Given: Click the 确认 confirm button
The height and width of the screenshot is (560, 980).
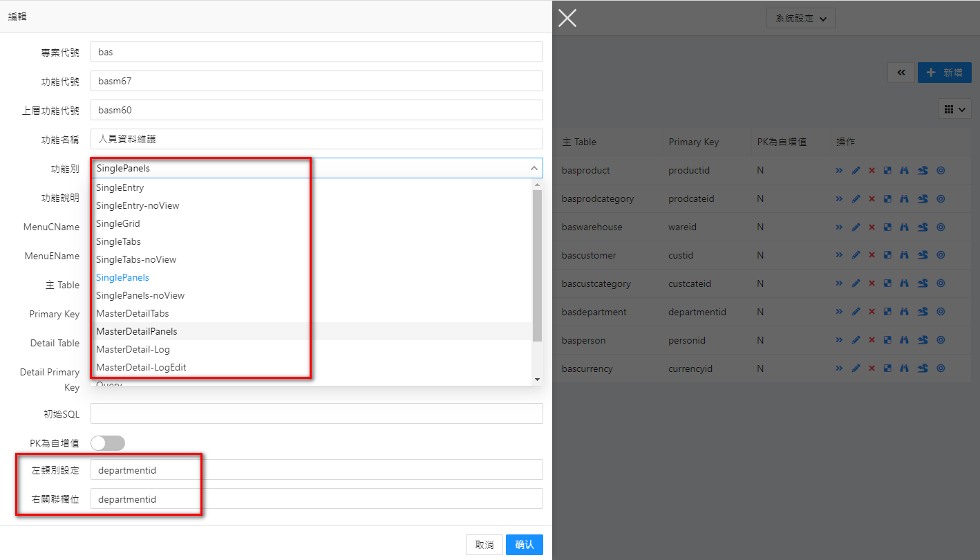Looking at the screenshot, I should click(x=524, y=545).
